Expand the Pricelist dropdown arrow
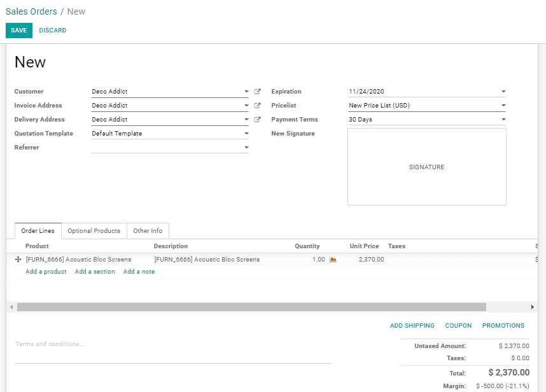The image size is (546, 392). [503, 105]
